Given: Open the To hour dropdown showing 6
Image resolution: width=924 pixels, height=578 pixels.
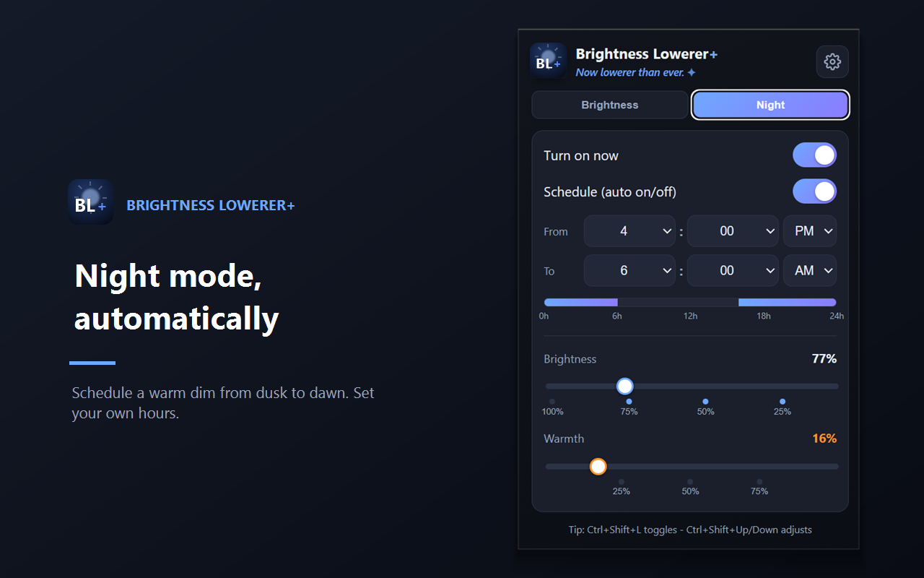Looking at the screenshot, I should tap(629, 271).
